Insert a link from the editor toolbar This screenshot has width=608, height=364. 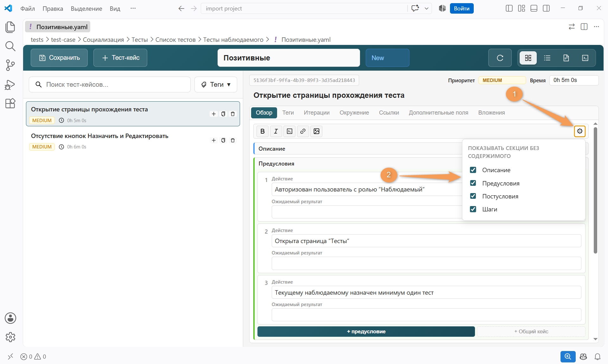[303, 131]
